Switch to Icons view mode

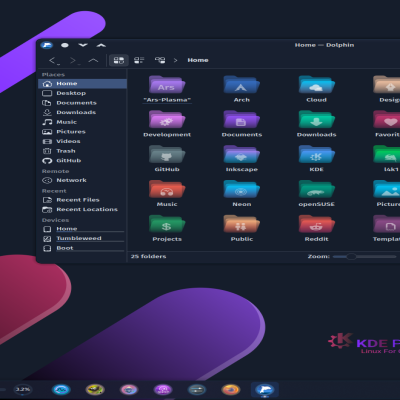[x=119, y=60]
